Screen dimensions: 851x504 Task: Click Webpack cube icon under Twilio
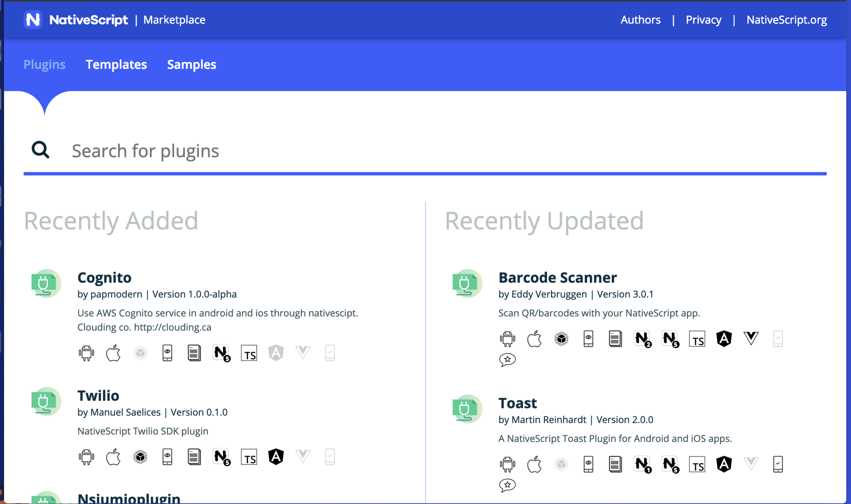tap(140, 457)
